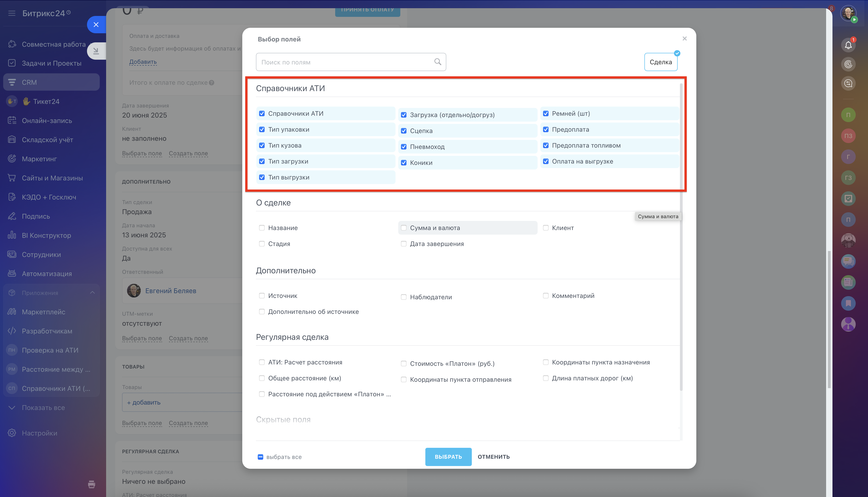Expand Показать все in the sidebar

coord(43,407)
